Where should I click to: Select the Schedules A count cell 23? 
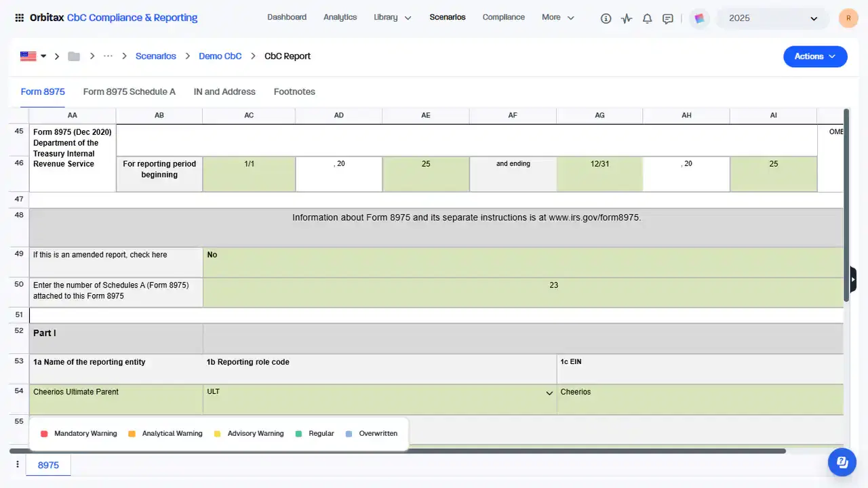(523, 293)
